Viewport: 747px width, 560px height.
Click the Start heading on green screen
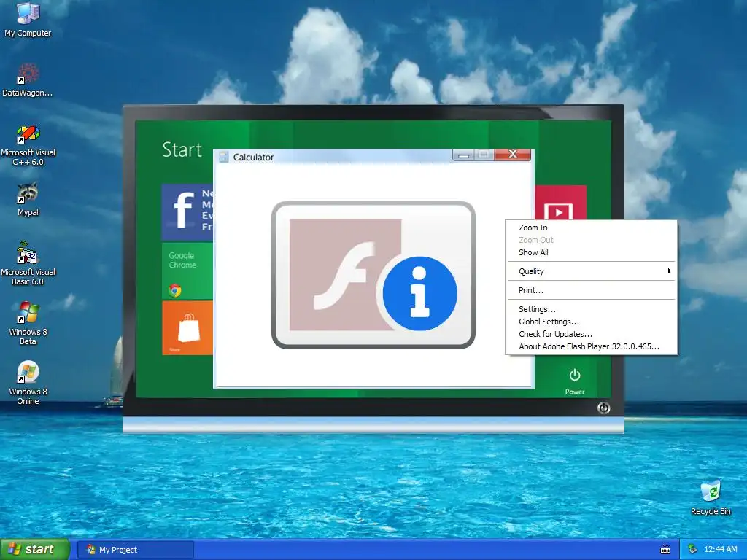[182, 149]
